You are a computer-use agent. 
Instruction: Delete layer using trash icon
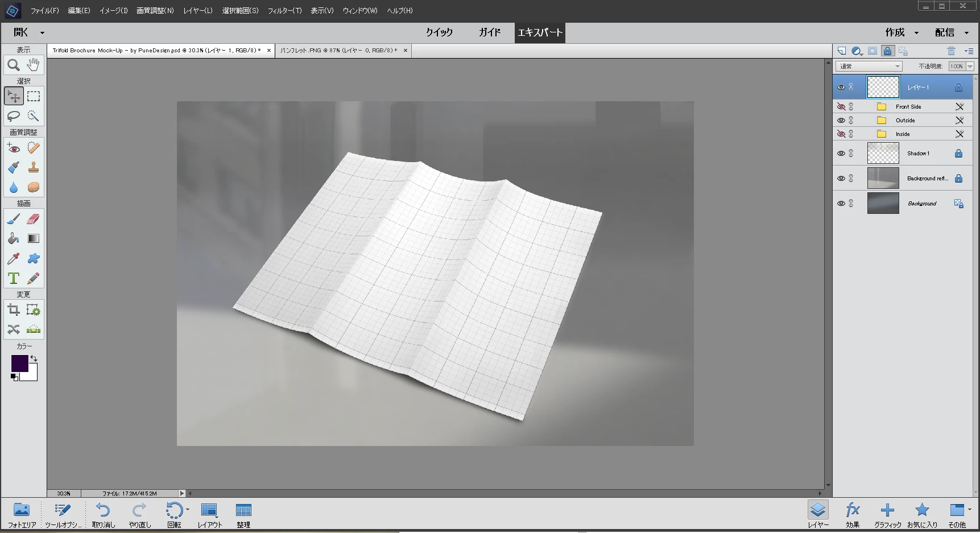tap(951, 51)
